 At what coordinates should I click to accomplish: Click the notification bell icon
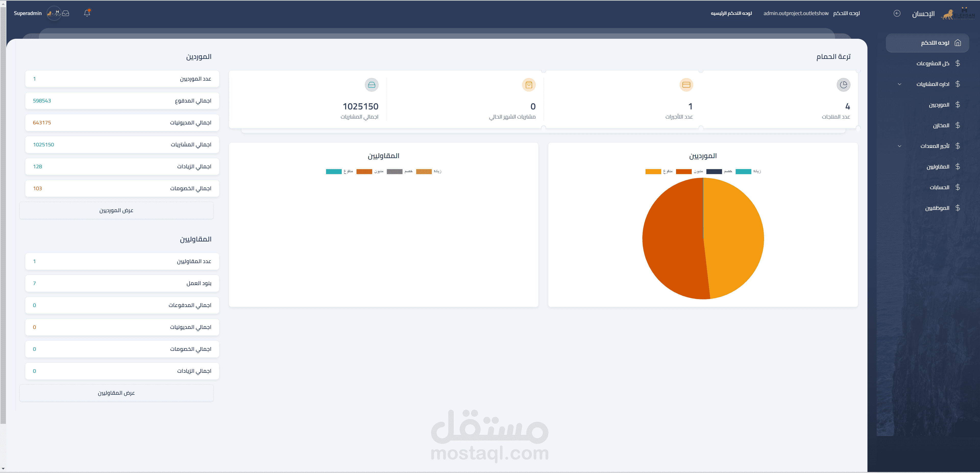pos(87,13)
